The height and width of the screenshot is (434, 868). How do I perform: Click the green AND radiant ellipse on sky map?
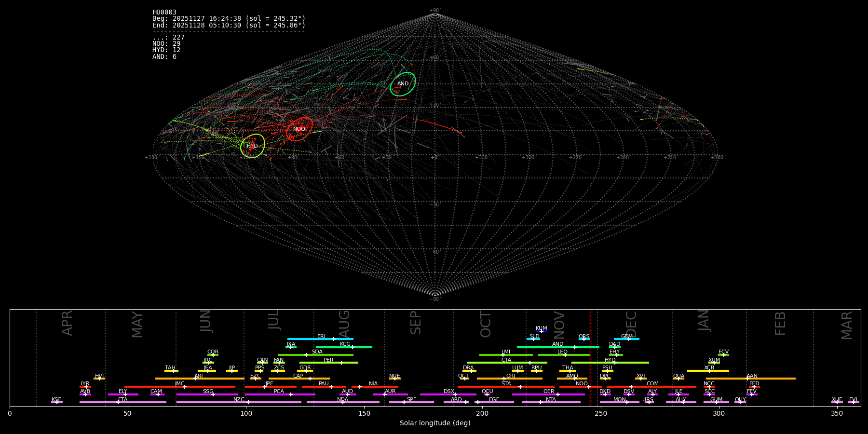[403, 84]
